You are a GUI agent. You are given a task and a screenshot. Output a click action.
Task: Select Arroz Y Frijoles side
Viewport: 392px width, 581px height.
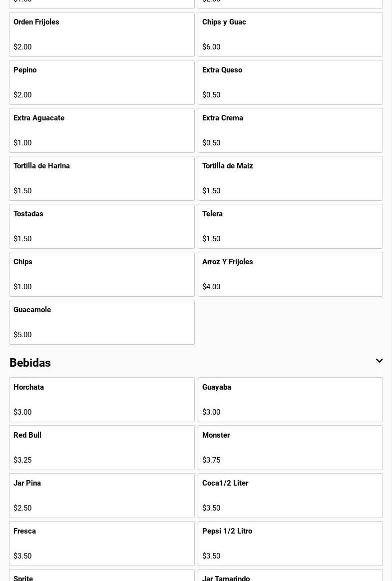290,274
